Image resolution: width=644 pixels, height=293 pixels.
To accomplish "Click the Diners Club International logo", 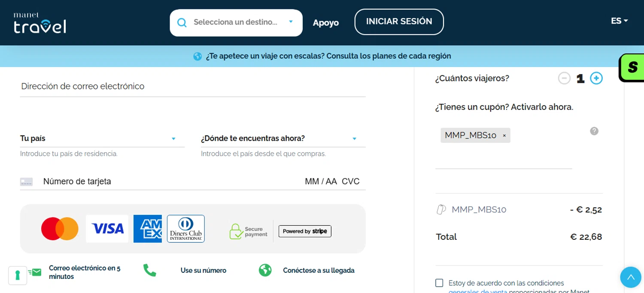I will [185, 229].
